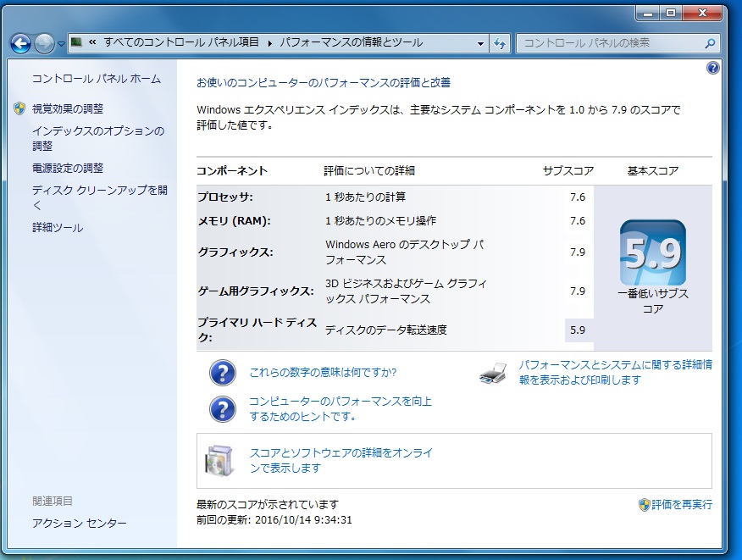Click the printer icon for detailed information
The image size is (742, 560).
pos(493,373)
